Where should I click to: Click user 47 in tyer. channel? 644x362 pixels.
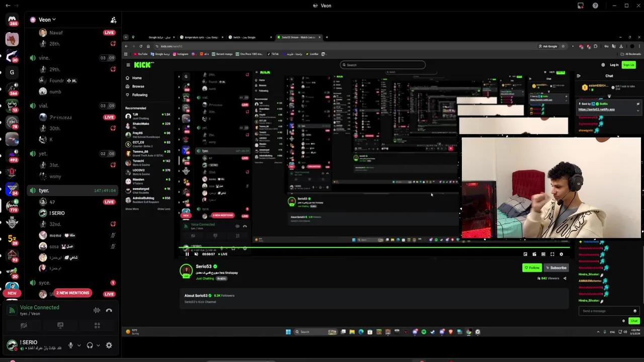click(52, 202)
